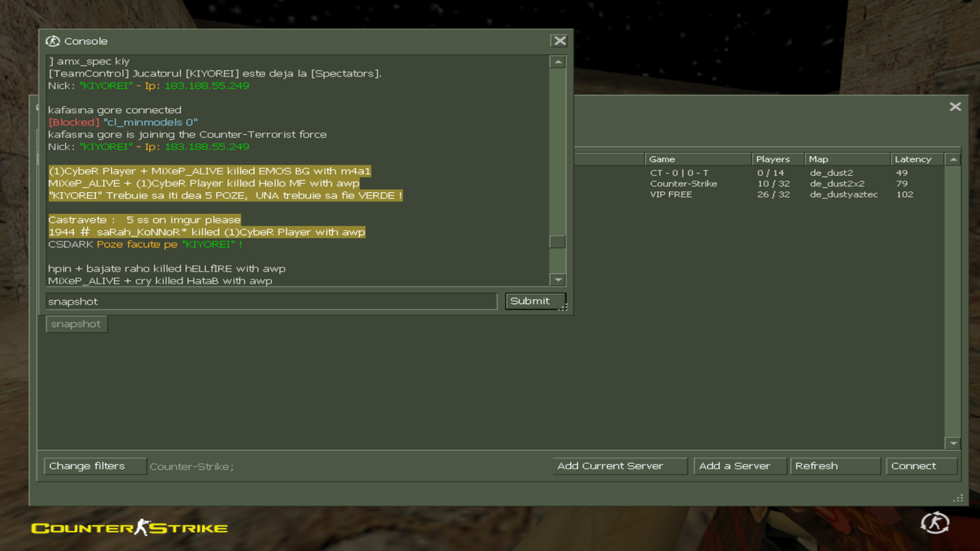Click the de_dust2 map cell

831,173
